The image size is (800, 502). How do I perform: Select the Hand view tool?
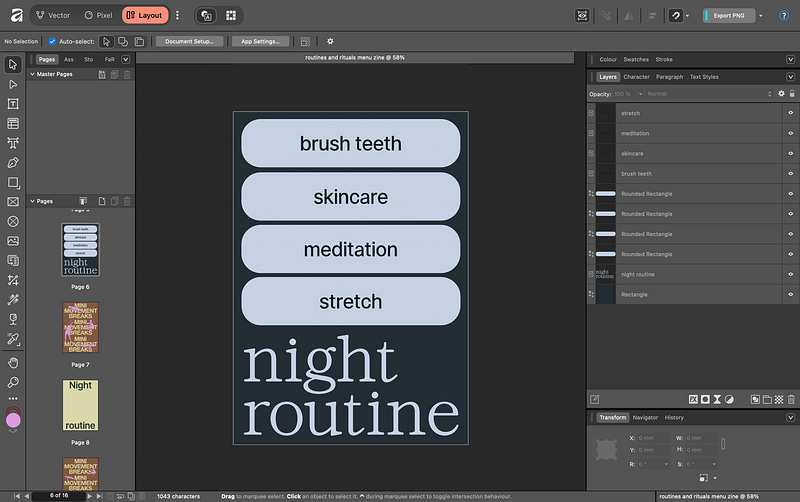(13, 362)
